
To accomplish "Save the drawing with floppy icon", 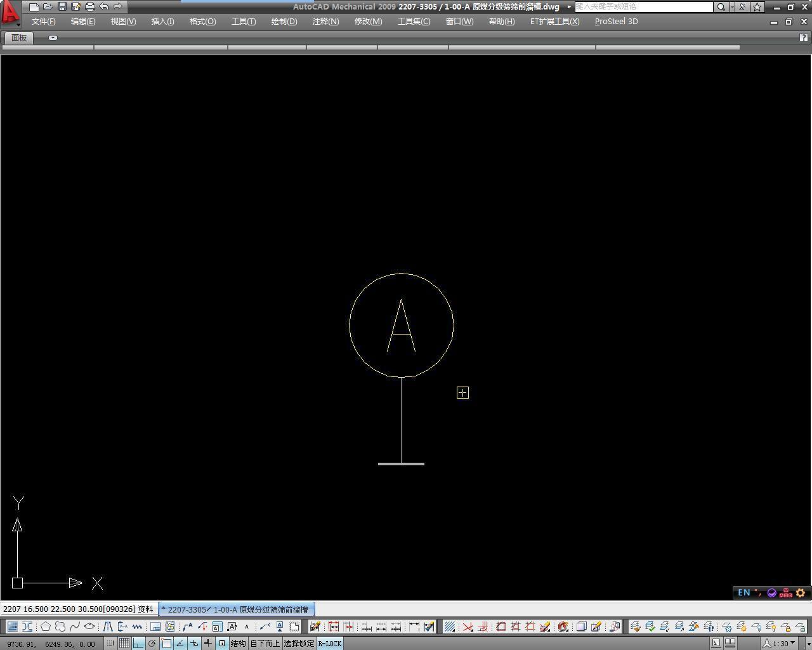I will point(62,7).
